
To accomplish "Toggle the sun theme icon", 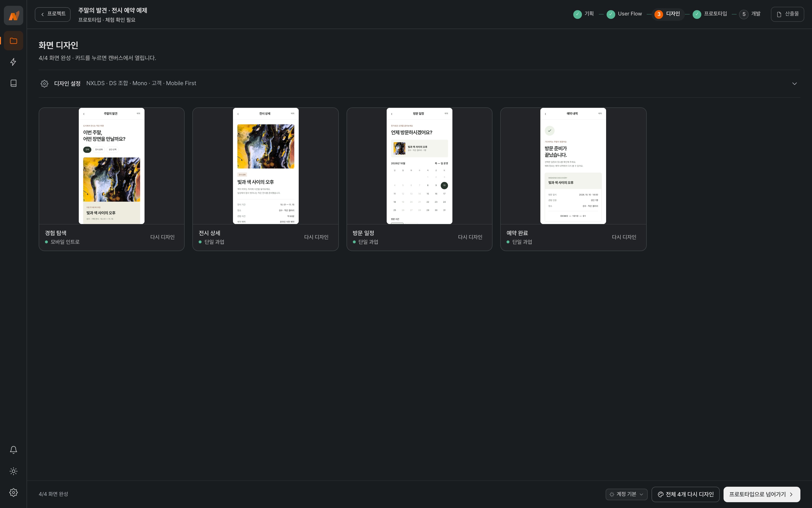I will pos(14,471).
